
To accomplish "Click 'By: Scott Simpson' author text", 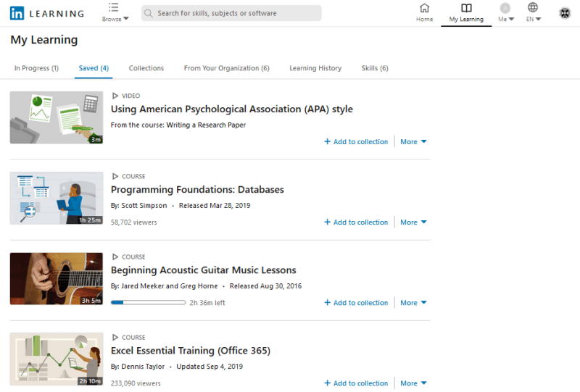I will 138,206.
